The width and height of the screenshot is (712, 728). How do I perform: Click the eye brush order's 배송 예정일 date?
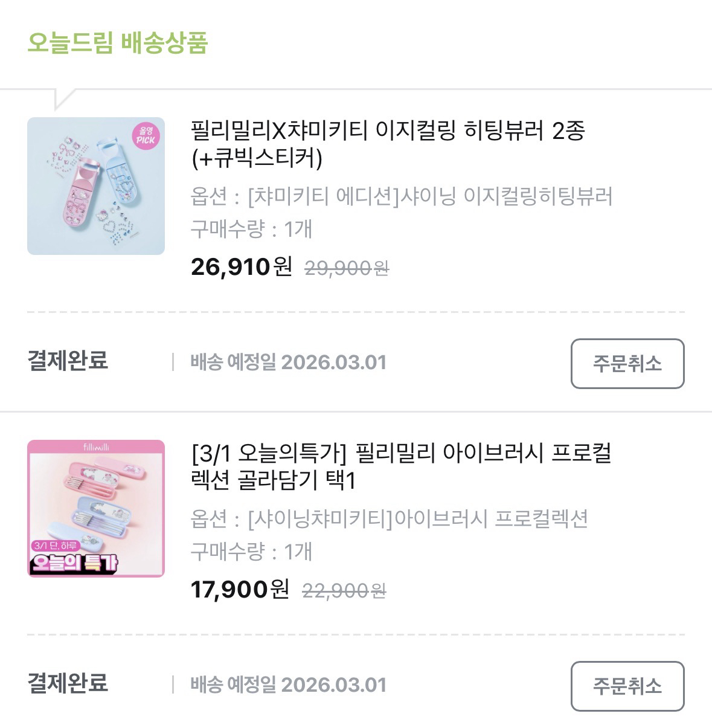[288, 685]
